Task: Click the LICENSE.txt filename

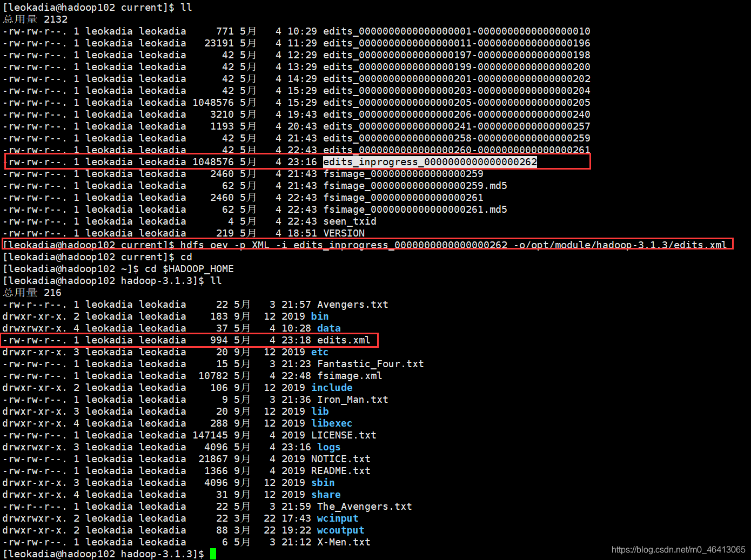Action: click(344, 435)
